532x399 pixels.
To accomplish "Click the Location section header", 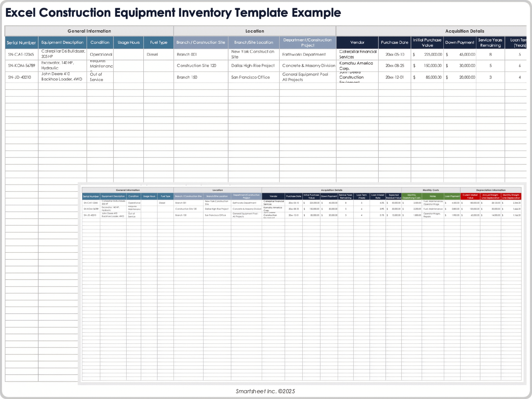I will click(254, 31).
